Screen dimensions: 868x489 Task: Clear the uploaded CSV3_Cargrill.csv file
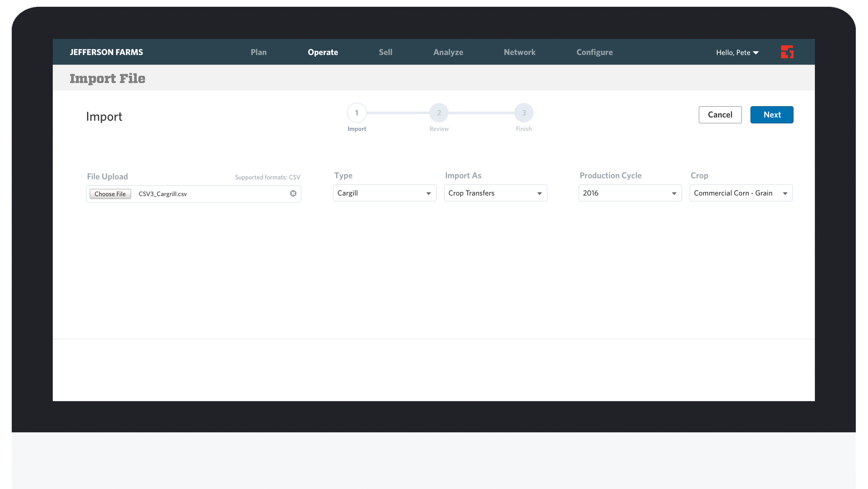point(293,193)
